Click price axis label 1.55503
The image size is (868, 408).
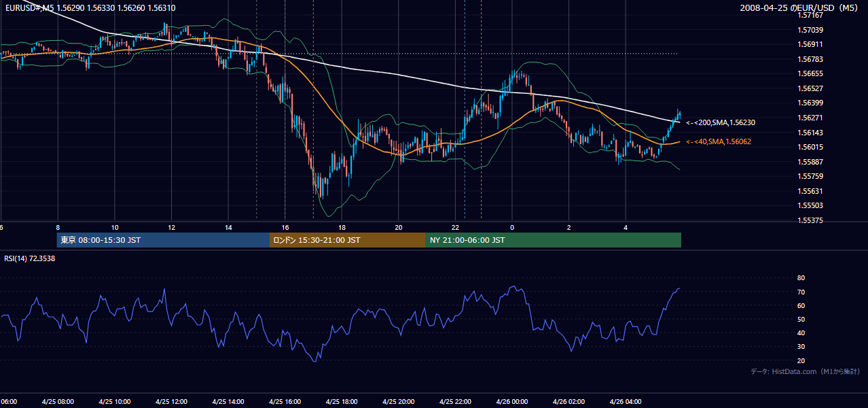(810, 205)
